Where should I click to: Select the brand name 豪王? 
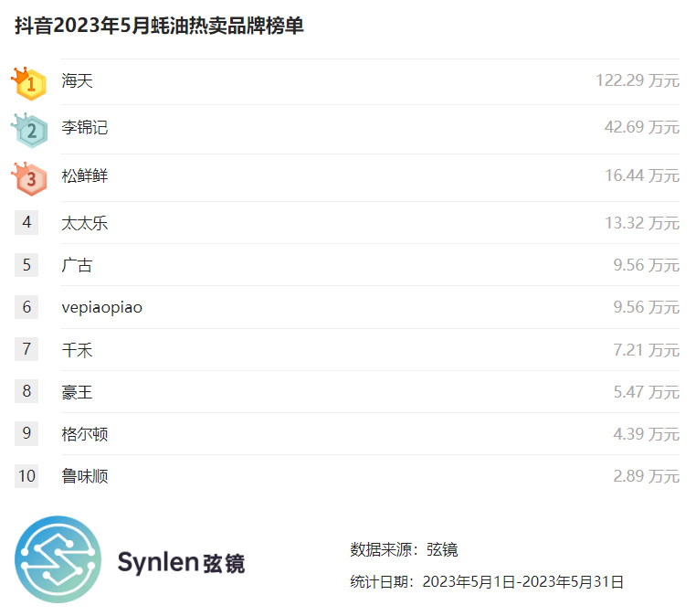(78, 392)
